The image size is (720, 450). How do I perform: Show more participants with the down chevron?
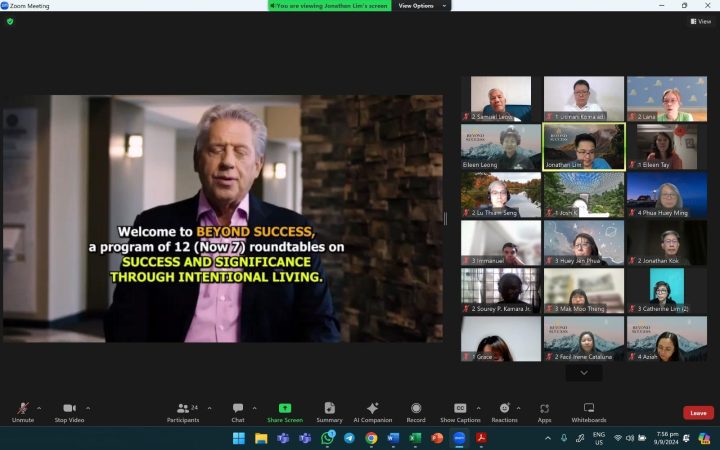(584, 372)
